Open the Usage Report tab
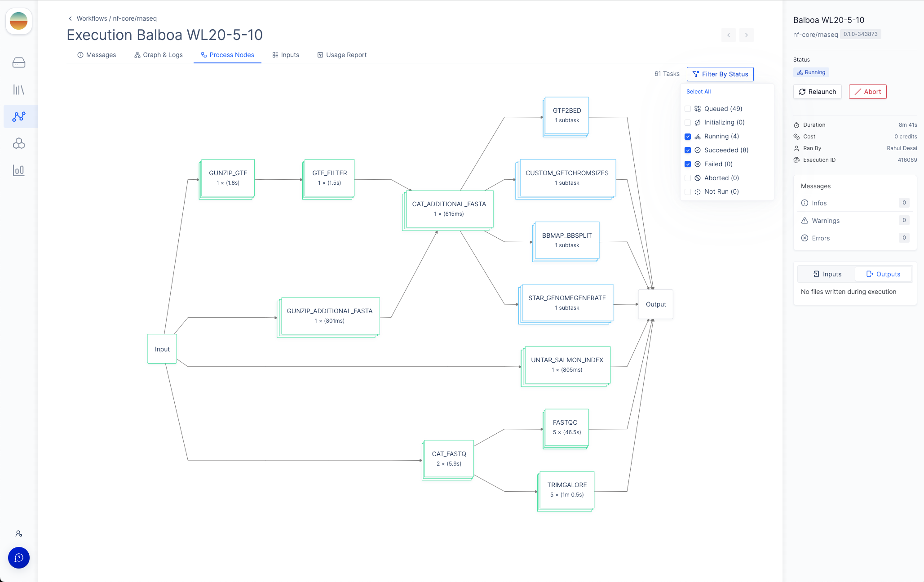 point(342,55)
